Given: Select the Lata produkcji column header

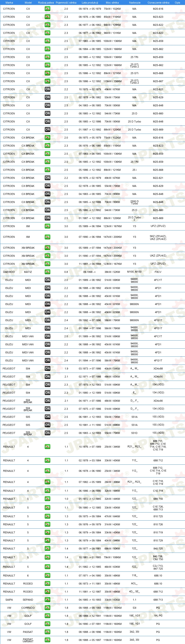Looking at the screenshot, I should (90, 3).
